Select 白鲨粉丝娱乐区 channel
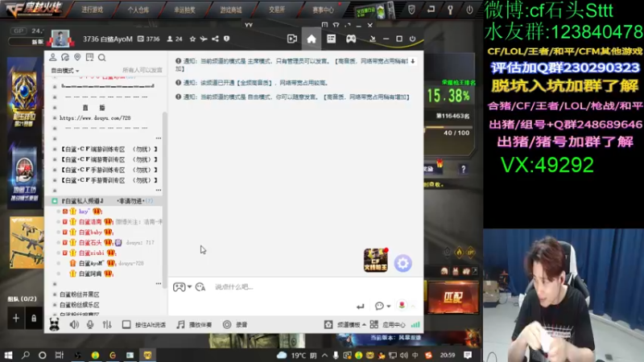 [x=79, y=305]
